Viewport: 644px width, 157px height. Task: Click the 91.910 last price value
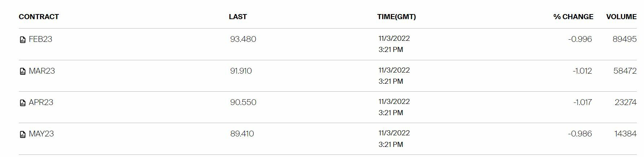coord(241,71)
